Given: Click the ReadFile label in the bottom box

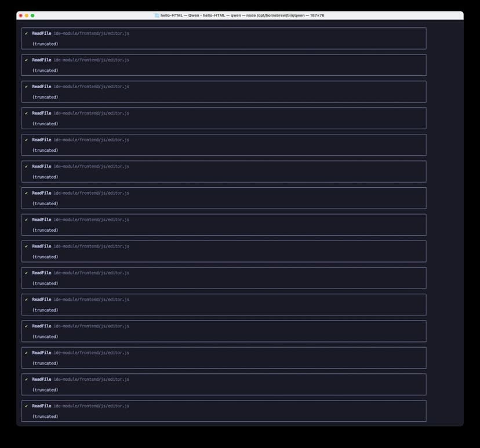Looking at the screenshot, I should (x=42, y=406).
